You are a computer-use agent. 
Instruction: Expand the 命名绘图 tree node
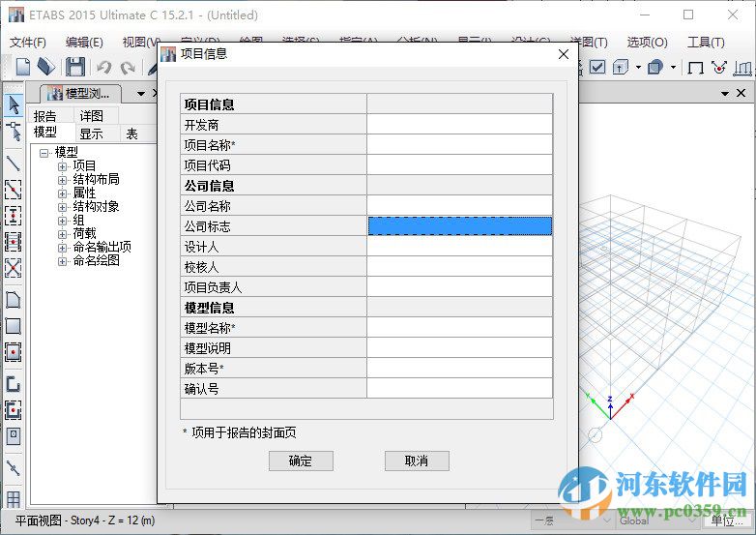(x=62, y=261)
